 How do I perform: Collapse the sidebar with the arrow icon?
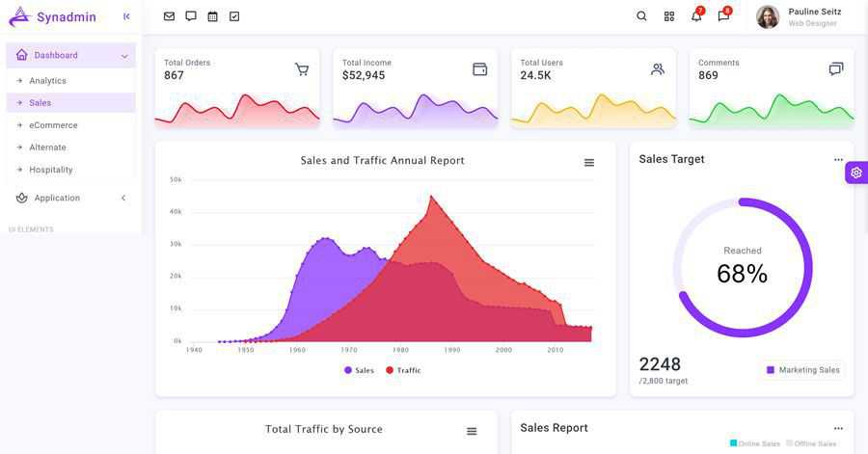pyautogui.click(x=126, y=16)
